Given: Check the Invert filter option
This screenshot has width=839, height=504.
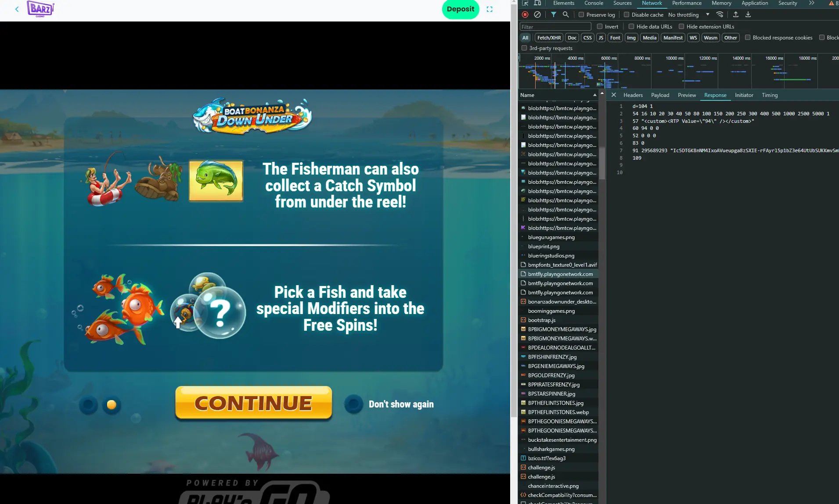Looking at the screenshot, I should [x=600, y=26].
